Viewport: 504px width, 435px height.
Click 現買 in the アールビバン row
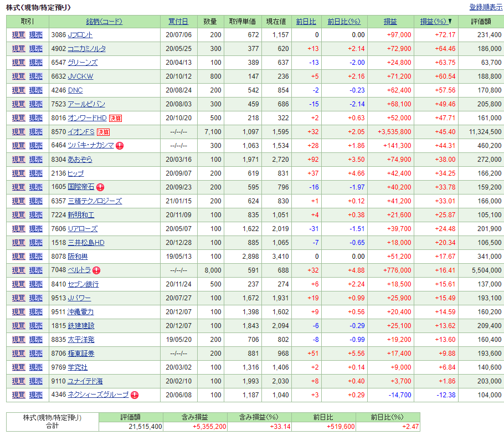pyautogui.click(x=18, y=104)
